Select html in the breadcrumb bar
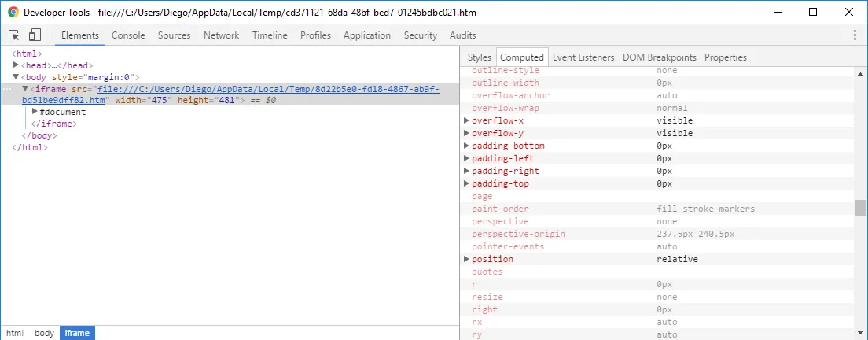 pyautogui.click(x=16, y=334)
